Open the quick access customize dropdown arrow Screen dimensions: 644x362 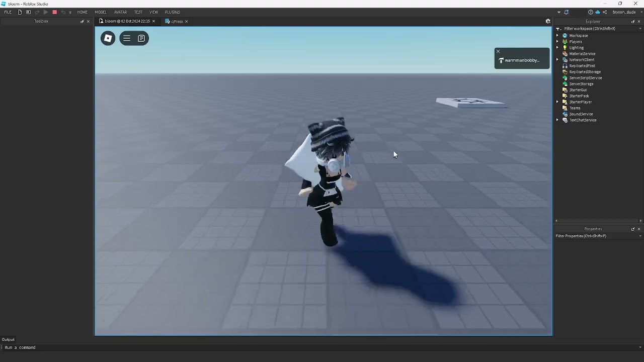(x=70, y=12)
